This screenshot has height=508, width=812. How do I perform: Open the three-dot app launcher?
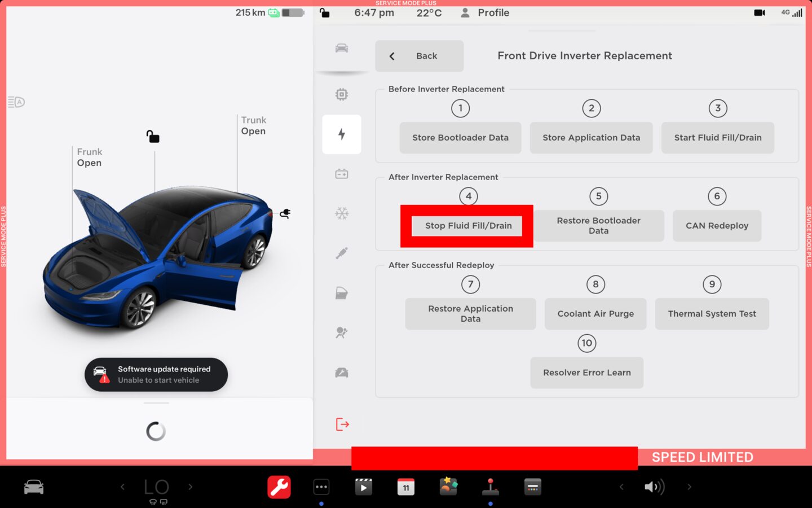tap(321, 487)
